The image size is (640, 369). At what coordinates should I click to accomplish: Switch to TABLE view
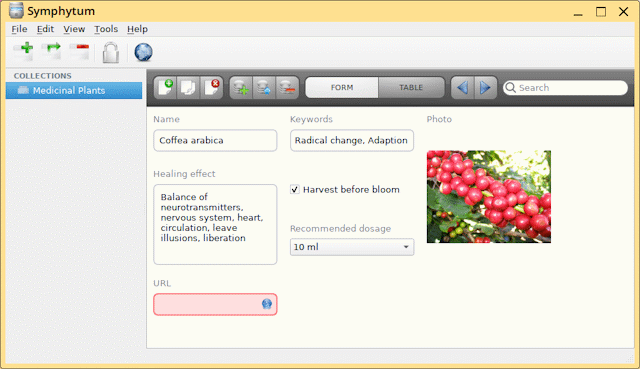(411, 87)
